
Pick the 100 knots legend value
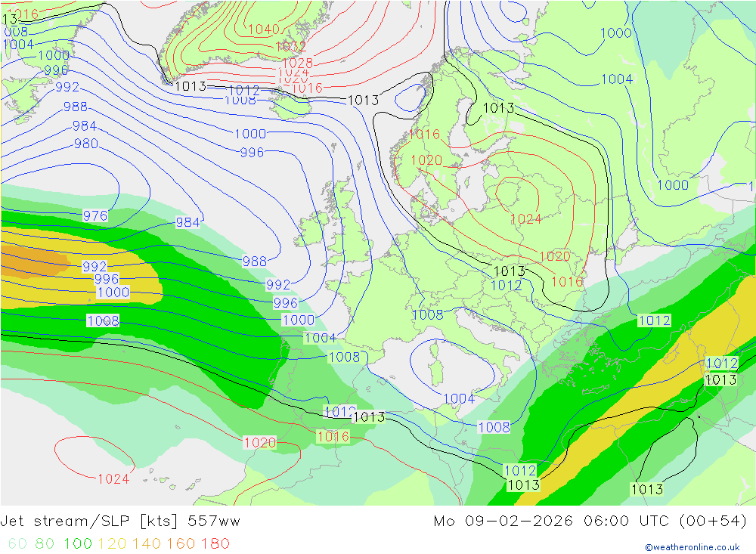pos(78,544)
